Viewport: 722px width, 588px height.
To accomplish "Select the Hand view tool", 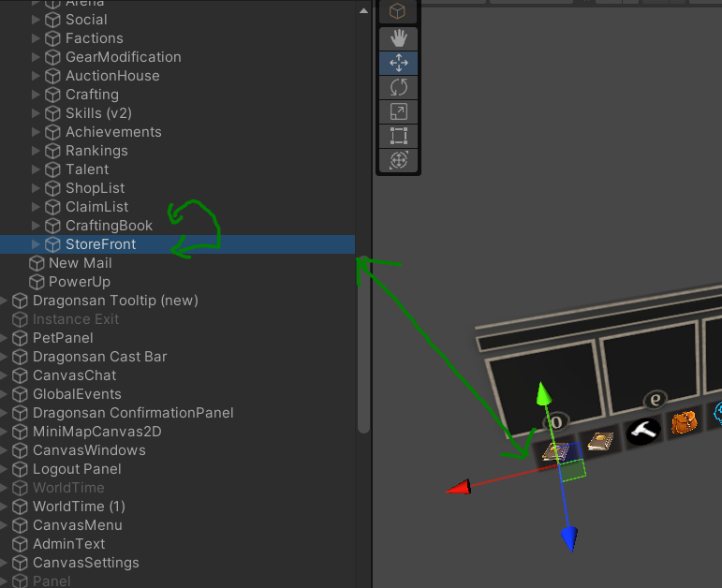I will tap(398, 38).
